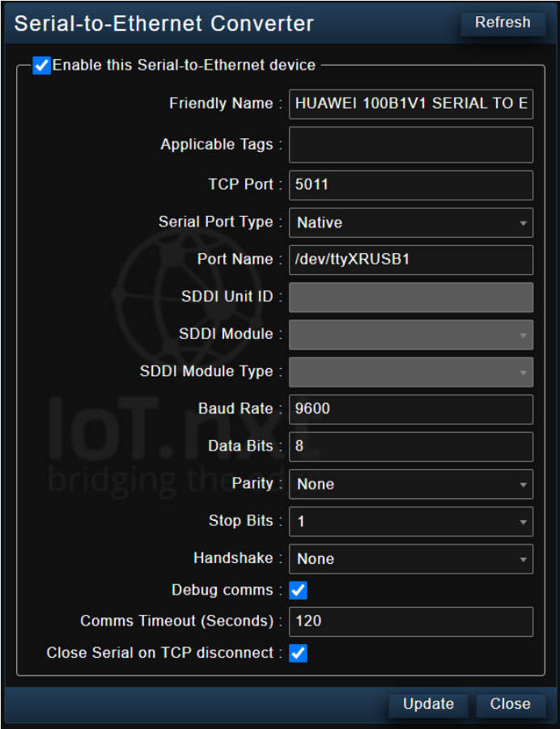This screenshot has height=729, width=560.
Task: Toggle Close Serial on TCP disconnect checkbox
Action: (x=298, y=653)
